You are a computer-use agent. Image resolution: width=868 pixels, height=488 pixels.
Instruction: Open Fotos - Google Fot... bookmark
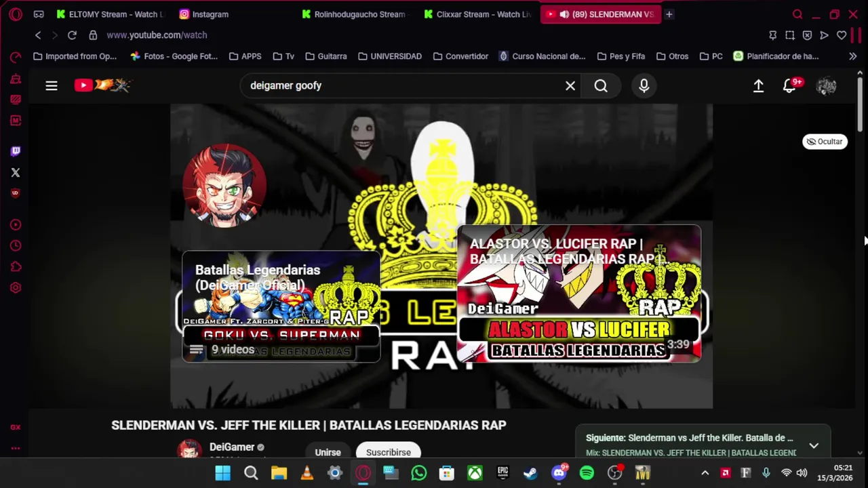pyautogui.click(x=174, y=56)
